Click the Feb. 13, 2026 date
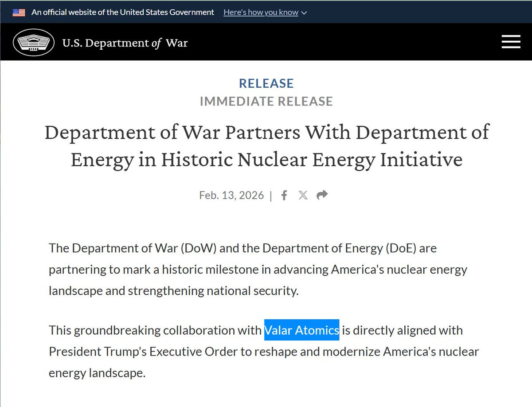Viewport: 532px width, 407px height. (x=231, y=195)
